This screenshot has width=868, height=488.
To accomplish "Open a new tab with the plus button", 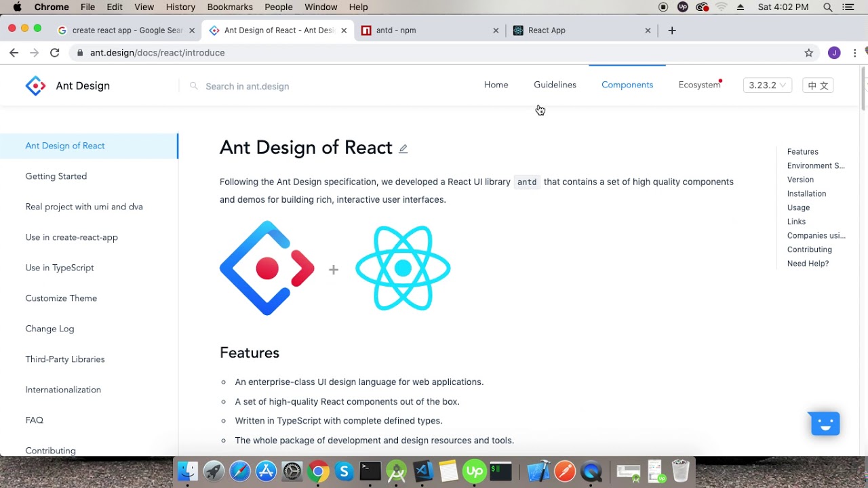I will click(672, 30).
